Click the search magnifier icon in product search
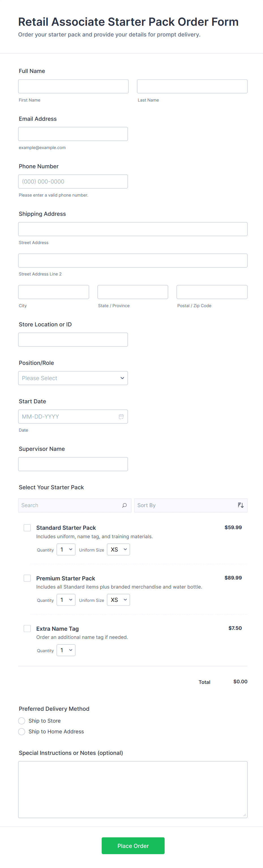The height and width of the screenshot is (868, 263). point(124,505)
